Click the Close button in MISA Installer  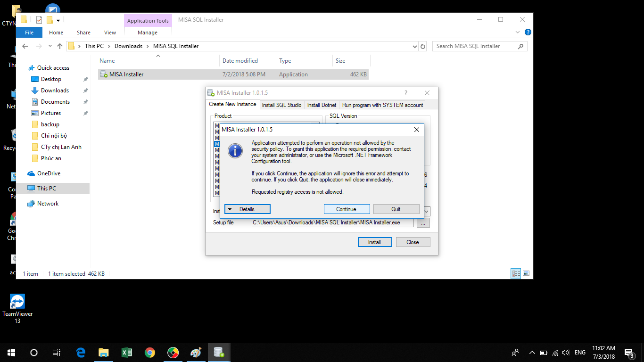[x=413, y=242]
